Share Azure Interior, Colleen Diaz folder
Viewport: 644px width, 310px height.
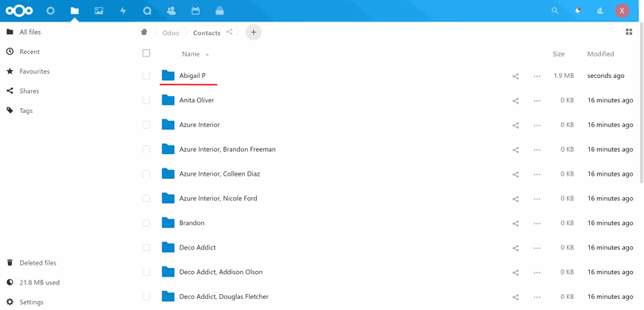(515, 174)
